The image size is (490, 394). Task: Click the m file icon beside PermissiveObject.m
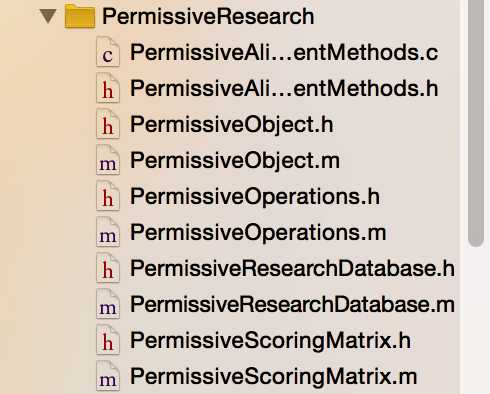108,160
